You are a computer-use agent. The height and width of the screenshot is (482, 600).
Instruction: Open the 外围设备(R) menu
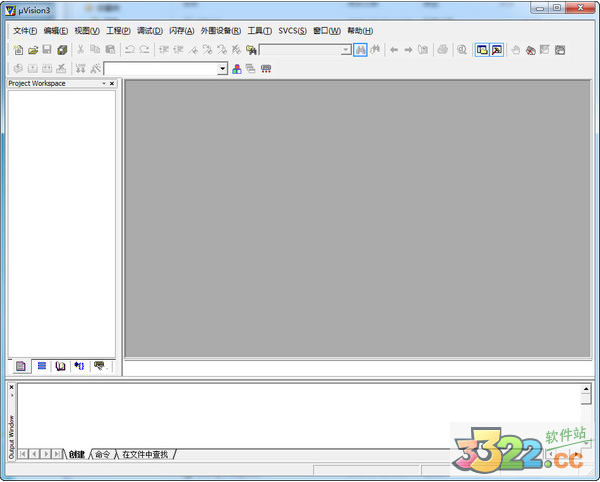click(x=221, y=31)
